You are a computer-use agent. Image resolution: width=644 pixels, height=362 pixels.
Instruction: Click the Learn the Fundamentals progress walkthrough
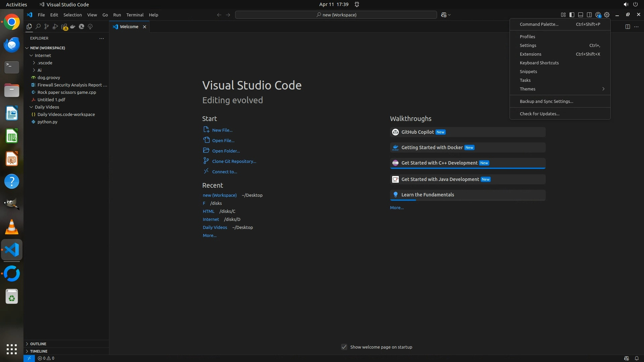coord(427,195)
